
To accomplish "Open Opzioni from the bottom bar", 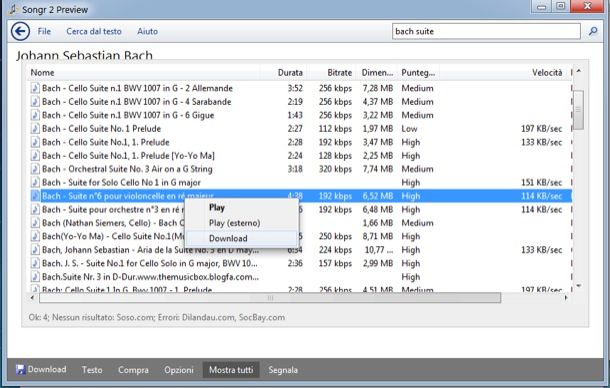I will (x=179, y=370).
